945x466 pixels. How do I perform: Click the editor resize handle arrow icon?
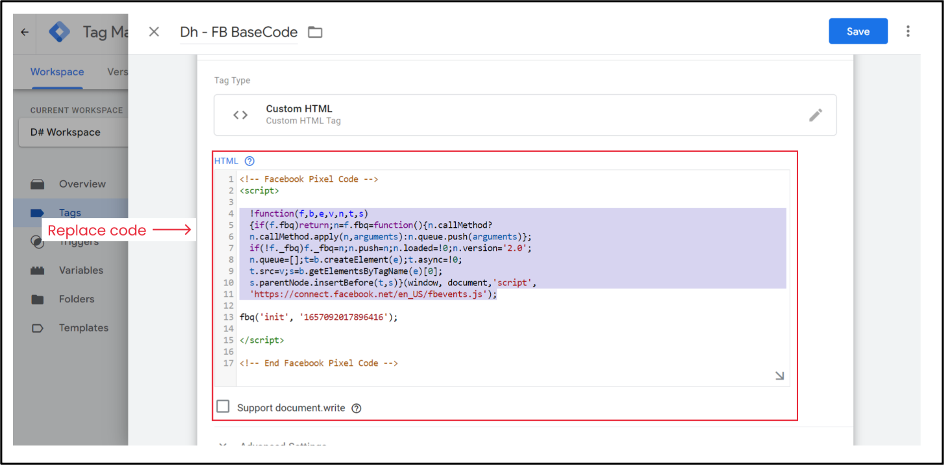779,376
